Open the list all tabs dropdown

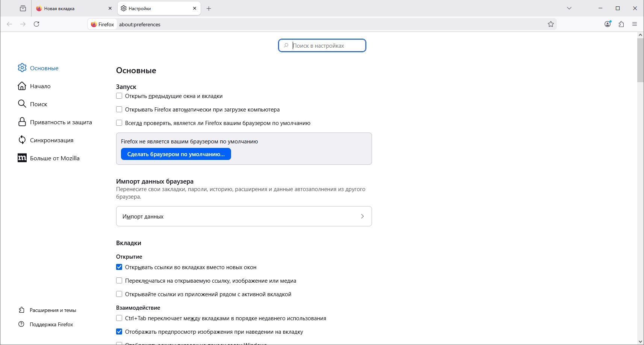click(x=569, y=8)
